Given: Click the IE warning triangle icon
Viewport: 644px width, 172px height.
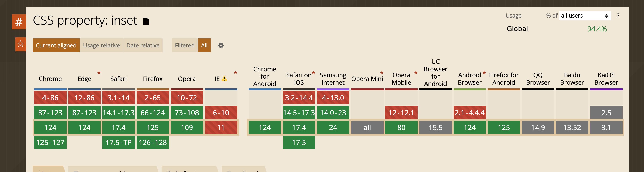Looking at the screenshot, I should tap(225, 79).
